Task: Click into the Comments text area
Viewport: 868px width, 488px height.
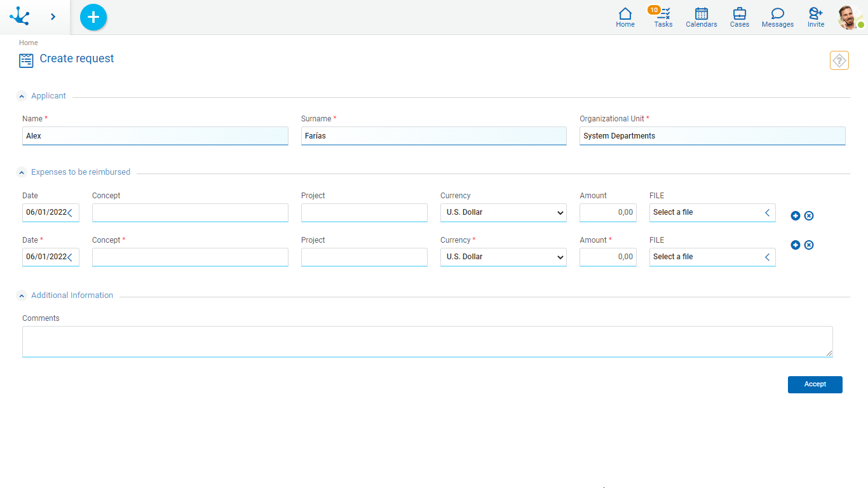Action: (427, 341)
